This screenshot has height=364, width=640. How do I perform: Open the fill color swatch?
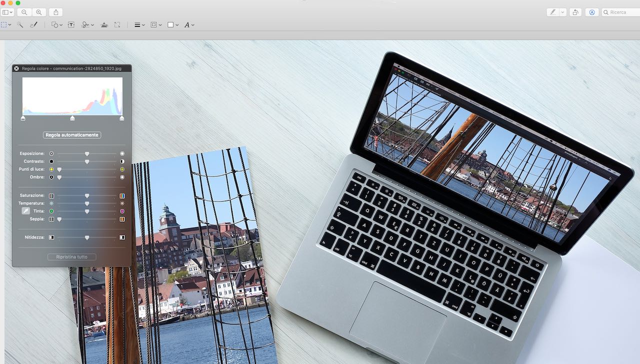(172, 24)
